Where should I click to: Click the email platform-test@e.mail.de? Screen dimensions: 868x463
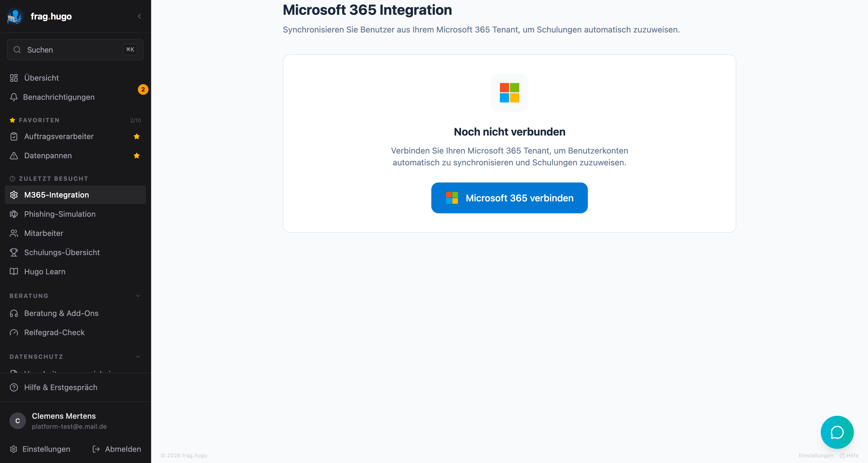point(69,427)
